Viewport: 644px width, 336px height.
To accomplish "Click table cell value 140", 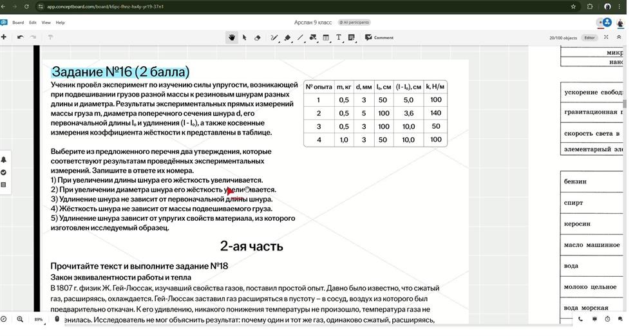I will click(x=436, y=113).
